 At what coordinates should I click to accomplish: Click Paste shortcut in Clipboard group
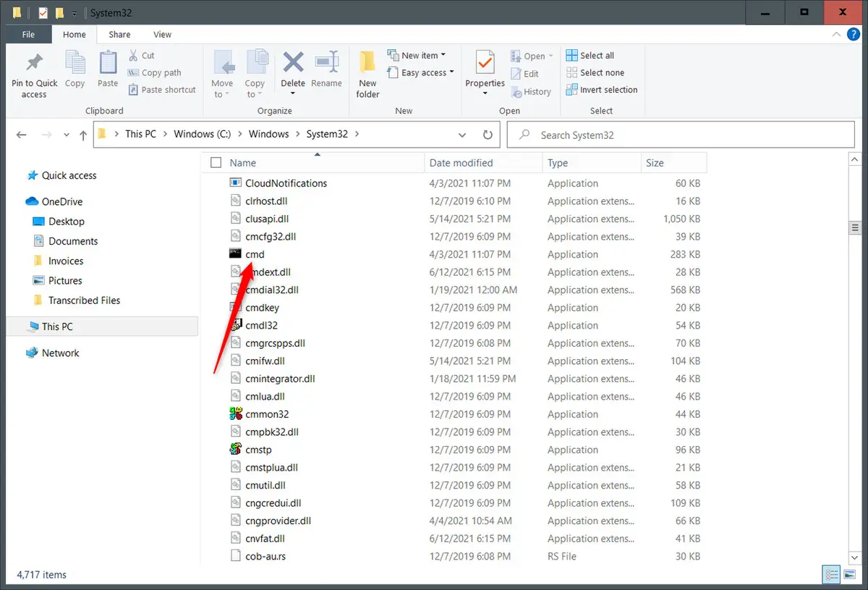click(162, 90)
